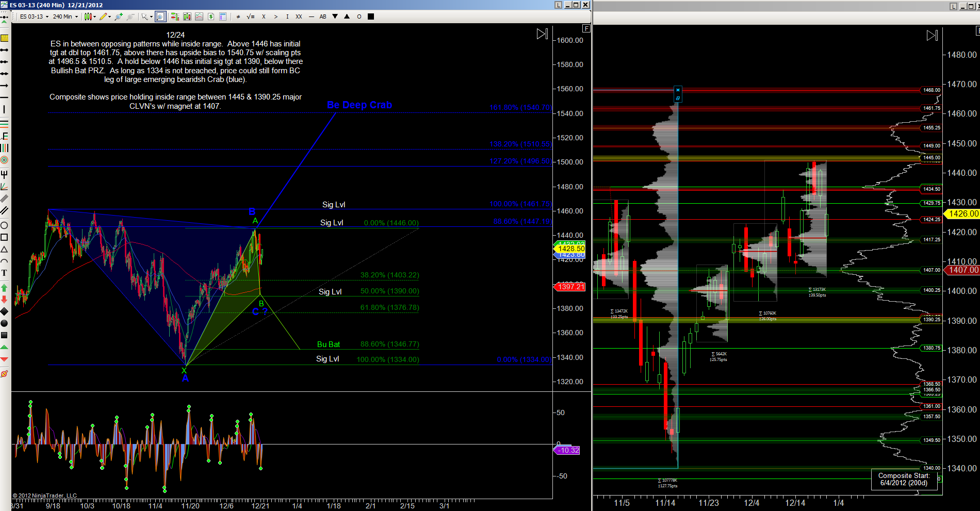Choose the Andrews pitchfork tool
This screenshot has height=511, width=980.
click(x=4, y=175)
